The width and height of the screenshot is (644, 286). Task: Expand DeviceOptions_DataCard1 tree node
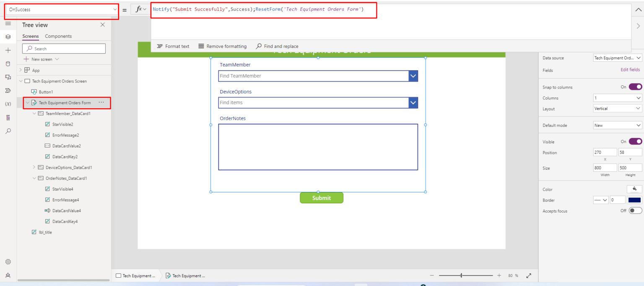(x=34, y=167)
